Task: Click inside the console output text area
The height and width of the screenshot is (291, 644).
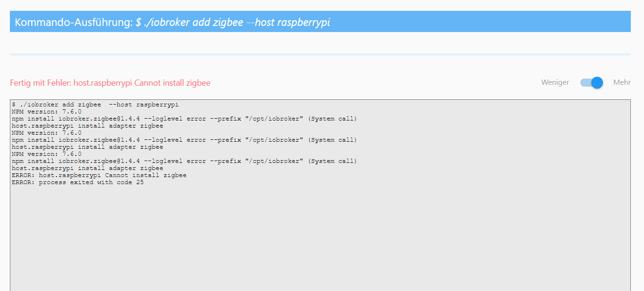Action: coord(320,195)
